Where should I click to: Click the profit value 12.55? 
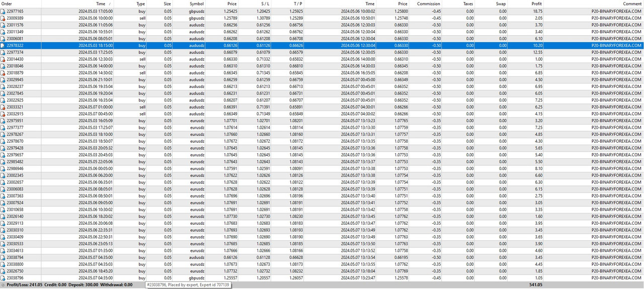[537, 52]
